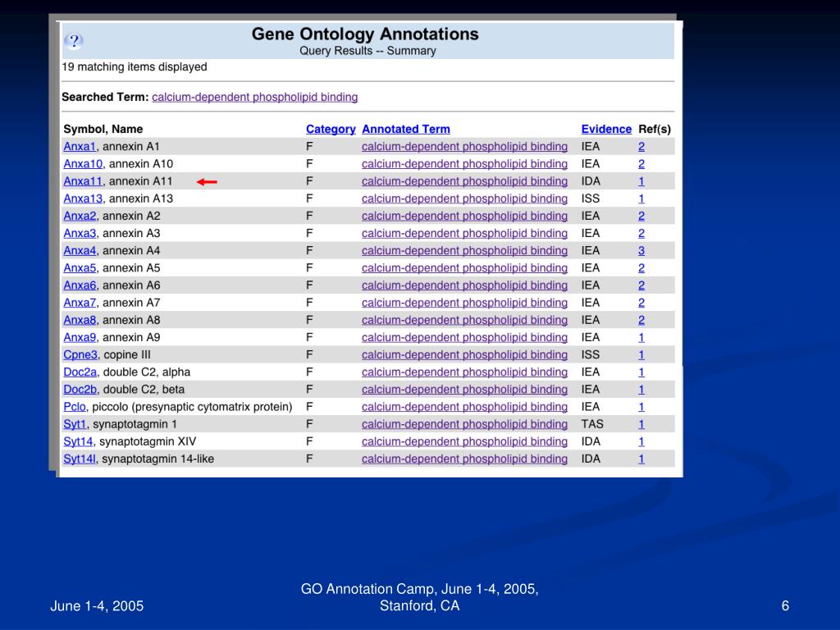Click the ISS evidence code for Anxa13
The width and height of the screenshot is (840, 630).
pyautogui.click(x=591, y=199)
